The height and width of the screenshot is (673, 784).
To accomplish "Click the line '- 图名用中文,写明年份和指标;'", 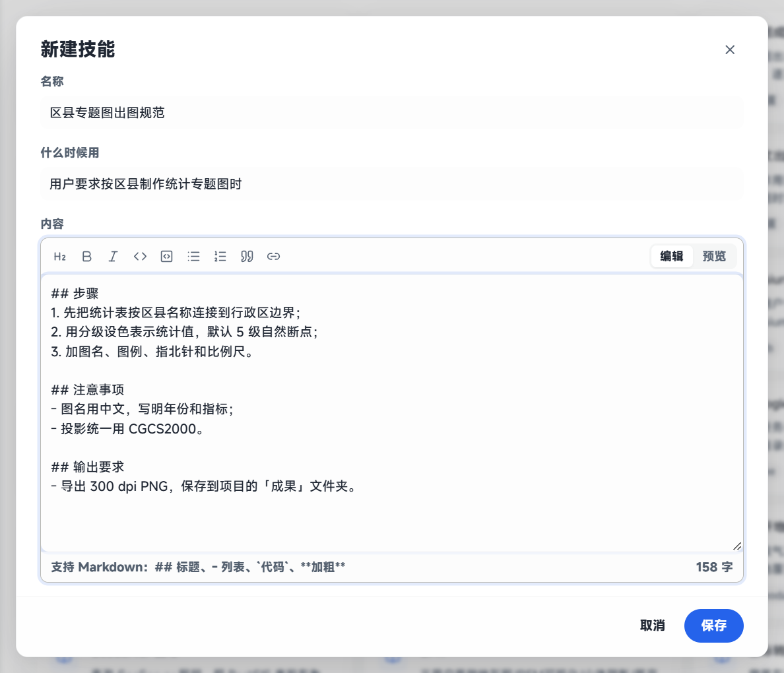I will point(143,409).
